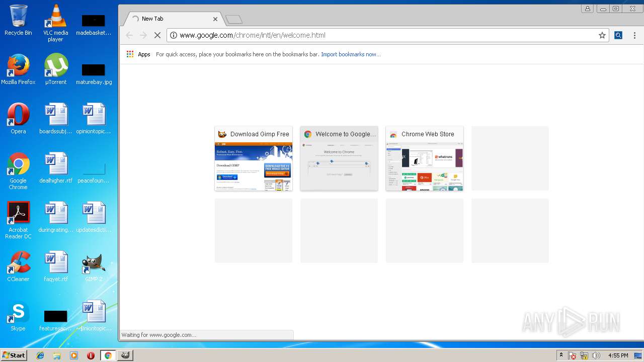Launch VLC media player shortcut
The width and height of the screenshot is (644, 362).
tap(55, 23)
